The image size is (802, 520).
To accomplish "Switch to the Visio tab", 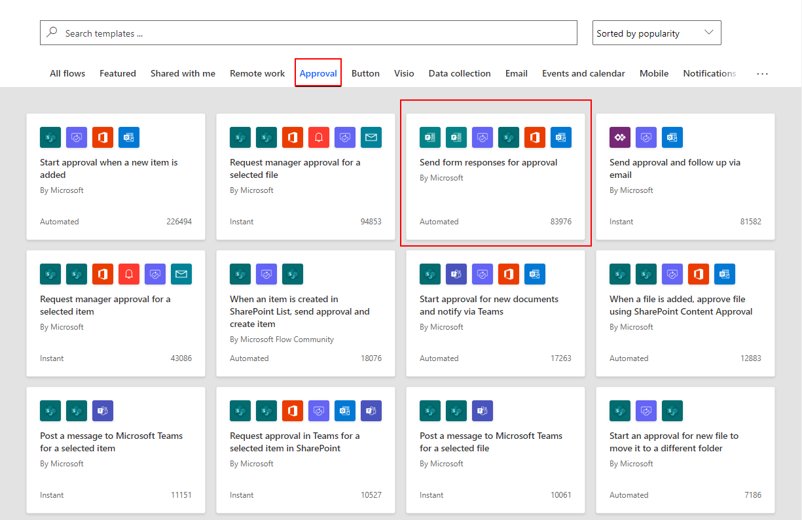I will tap(404, 74).
